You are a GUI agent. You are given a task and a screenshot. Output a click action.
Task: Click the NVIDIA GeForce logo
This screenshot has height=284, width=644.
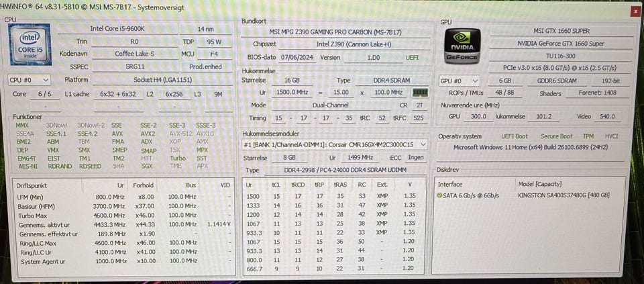point(462,46)
